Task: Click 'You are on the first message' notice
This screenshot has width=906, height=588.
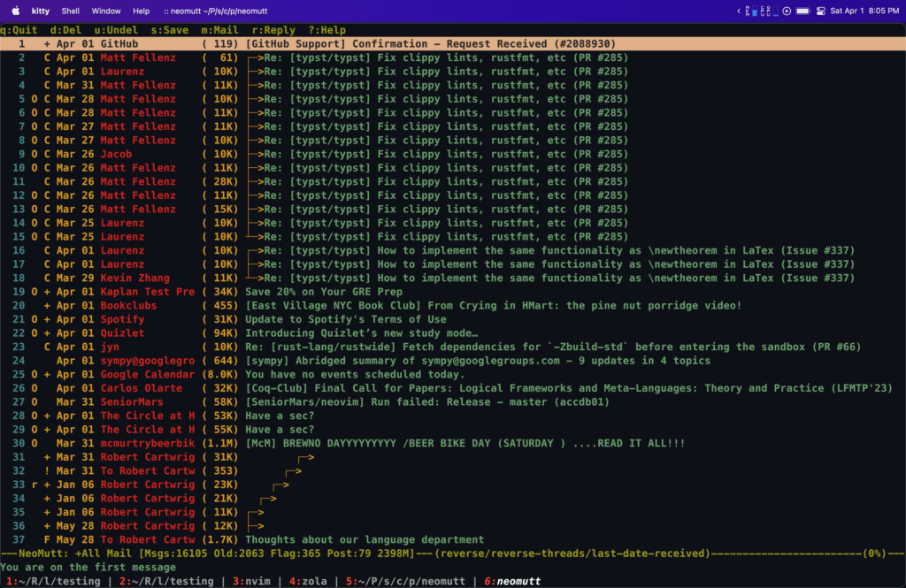Action: pyautogui.click(x=88, y=568)
